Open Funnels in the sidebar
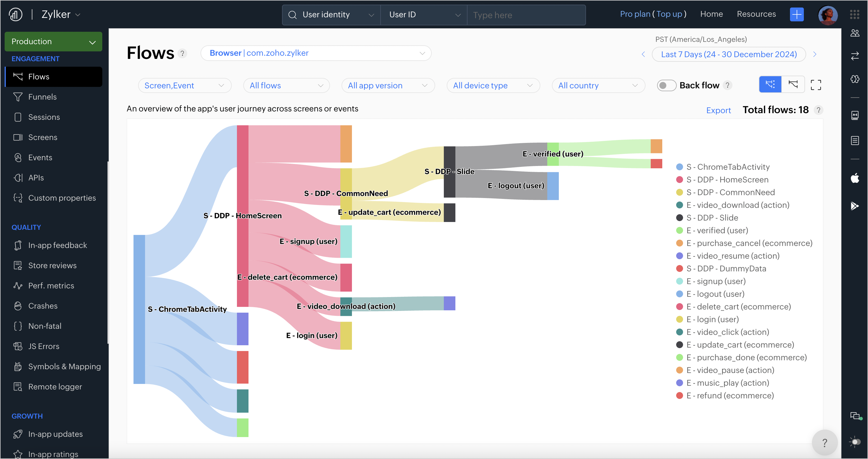This screenshot has height=459, width=868. pos(42,97)
